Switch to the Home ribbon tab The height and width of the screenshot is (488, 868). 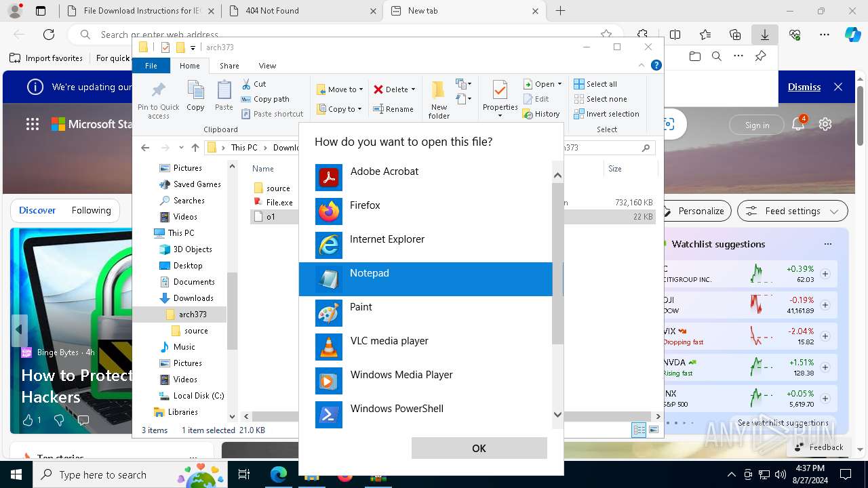[x=189, y=66]
